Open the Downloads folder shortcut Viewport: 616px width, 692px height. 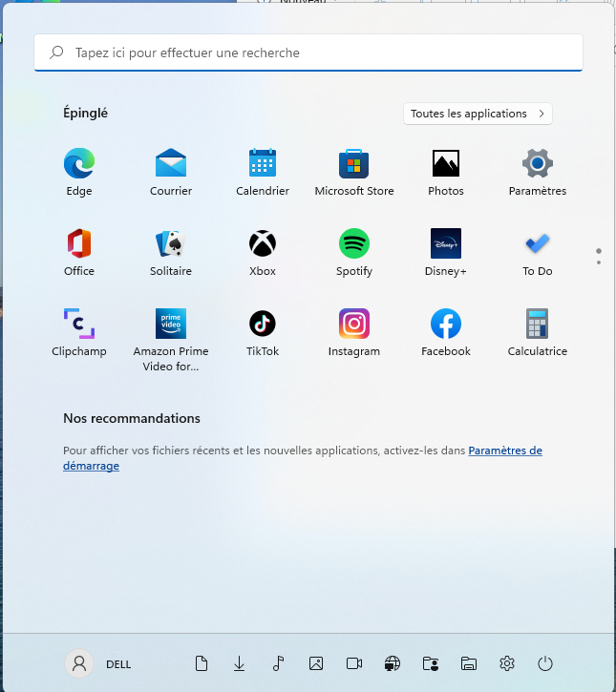[240, 663]
